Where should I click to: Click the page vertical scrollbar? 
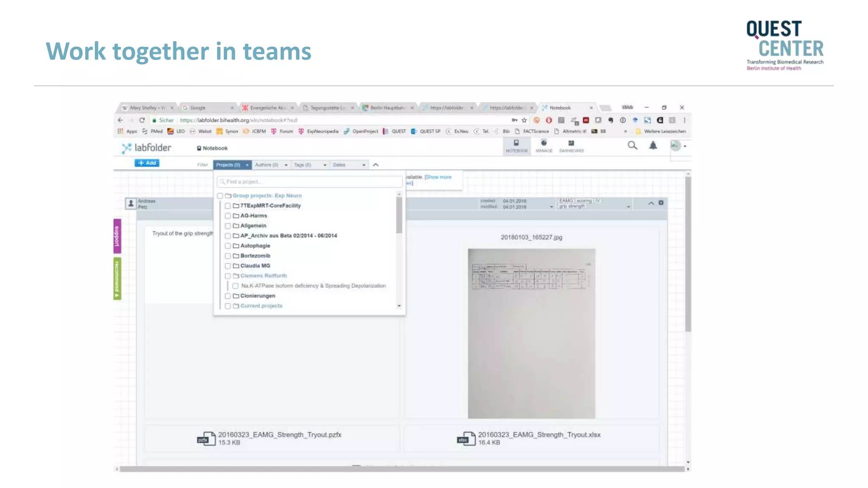click(688, 254)
